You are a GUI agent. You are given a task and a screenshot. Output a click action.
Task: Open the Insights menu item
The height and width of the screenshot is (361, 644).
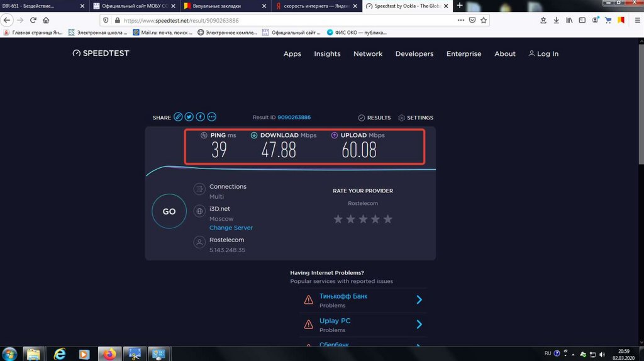point(327,54)
